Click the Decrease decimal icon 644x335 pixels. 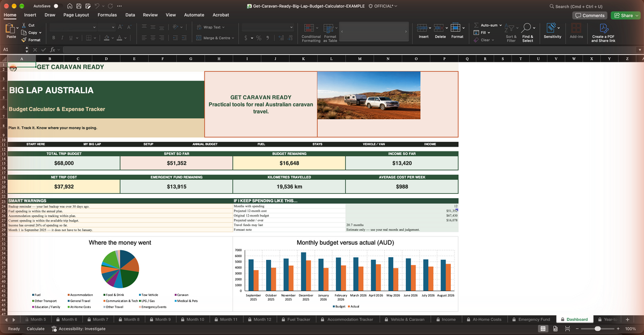pos(291,38)
